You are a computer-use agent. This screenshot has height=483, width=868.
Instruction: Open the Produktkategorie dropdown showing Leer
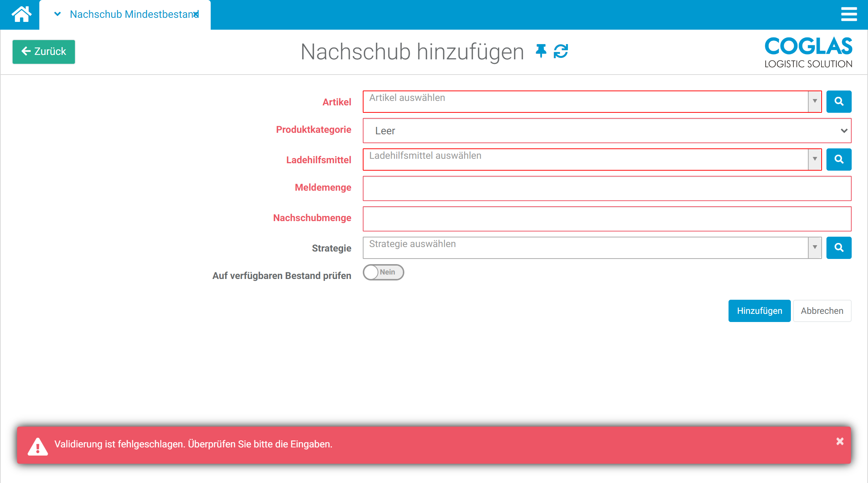(x=844, y=131)
